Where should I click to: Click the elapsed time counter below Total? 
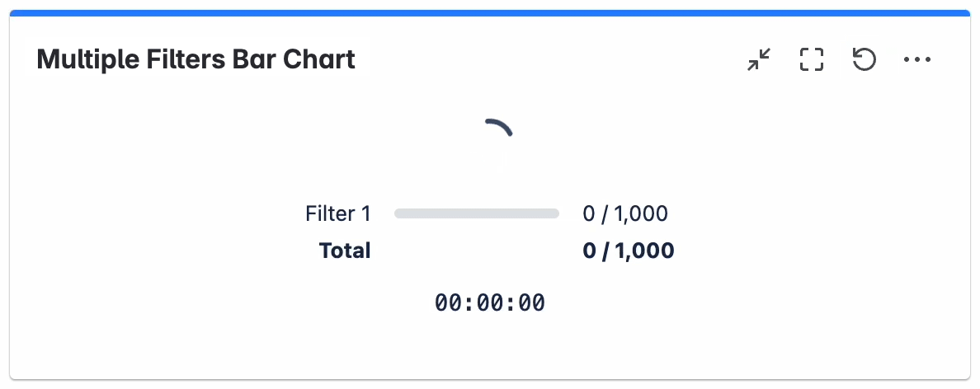click(490, 303)
